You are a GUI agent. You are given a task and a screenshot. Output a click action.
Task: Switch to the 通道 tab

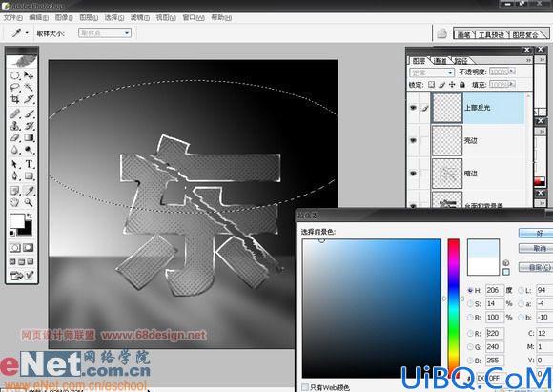(x=440, y=61)
